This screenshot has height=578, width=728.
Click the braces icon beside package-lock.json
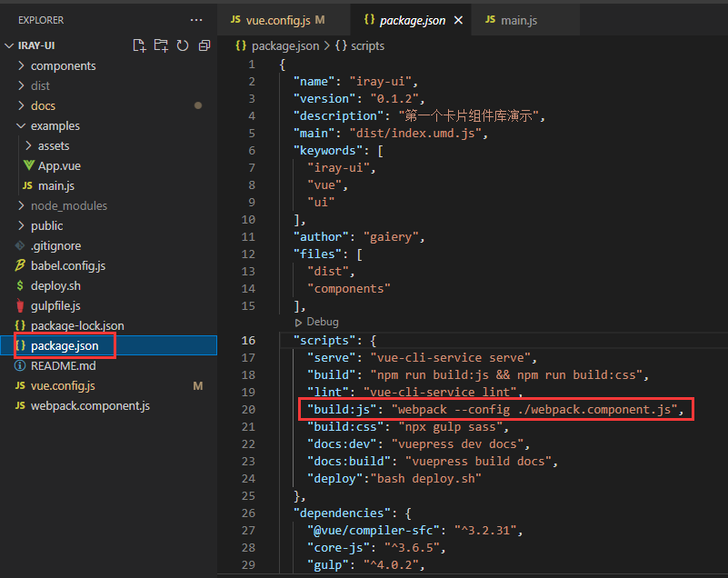point(20,325)
